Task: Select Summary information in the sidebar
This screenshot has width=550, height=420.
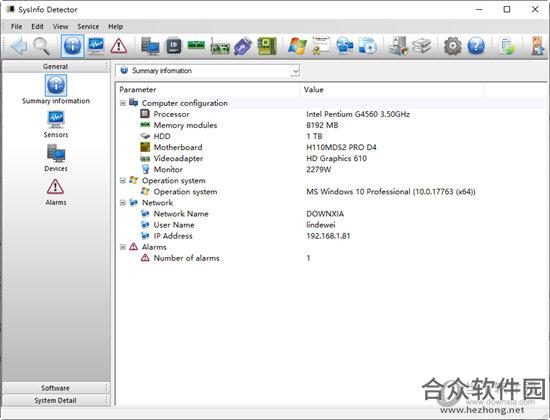Action: 56,89
